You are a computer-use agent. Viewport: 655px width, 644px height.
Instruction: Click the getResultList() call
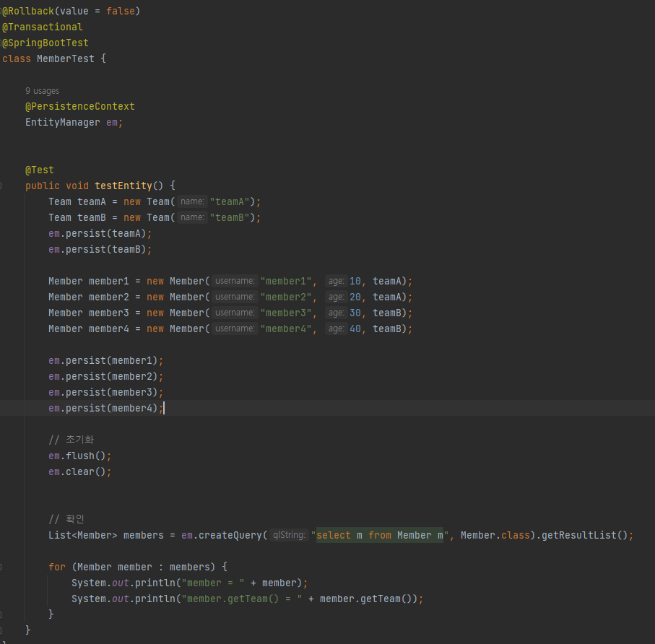coord(584,535)
